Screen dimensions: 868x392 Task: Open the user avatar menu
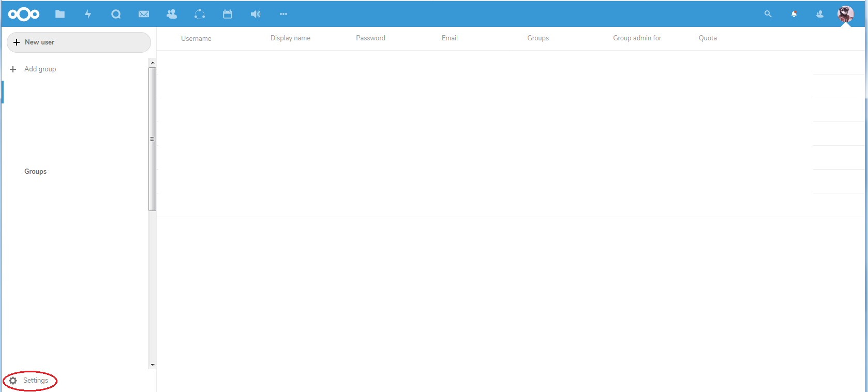(846, 14)
